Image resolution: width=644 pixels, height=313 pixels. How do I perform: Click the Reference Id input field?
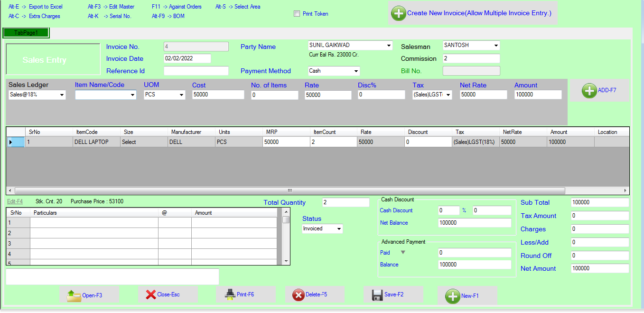(x=196, y=71)
